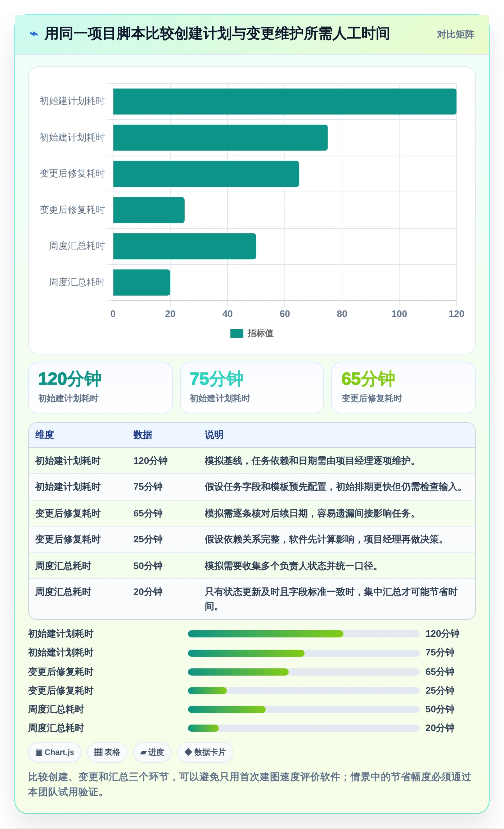Select the chart bar ending at 50
The height and width of the screenshot is (829, 504).
coord(185,246)
